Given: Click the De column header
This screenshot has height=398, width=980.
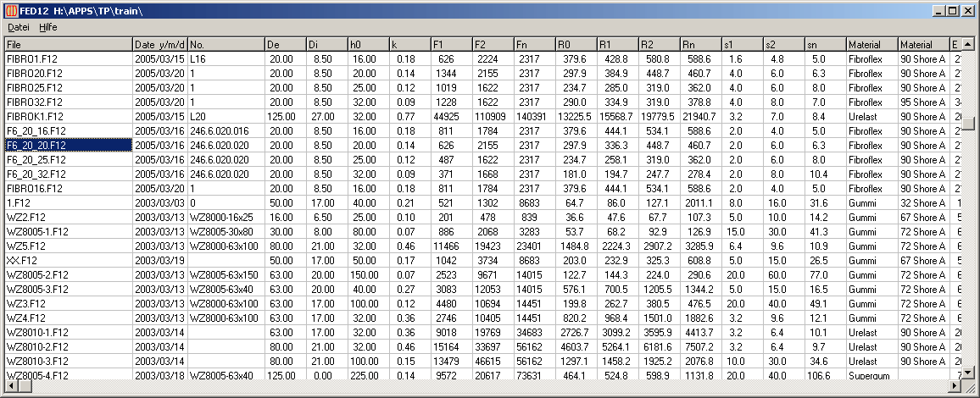Looking at the screenshot, I should click(x=284, y=44).
